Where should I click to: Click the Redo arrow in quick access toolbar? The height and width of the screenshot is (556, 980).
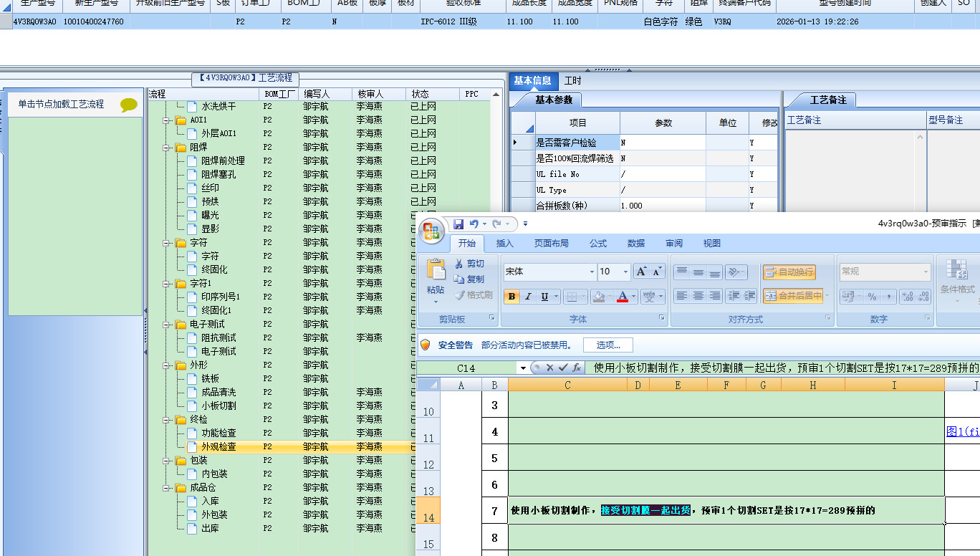click(x=496, y=224)
